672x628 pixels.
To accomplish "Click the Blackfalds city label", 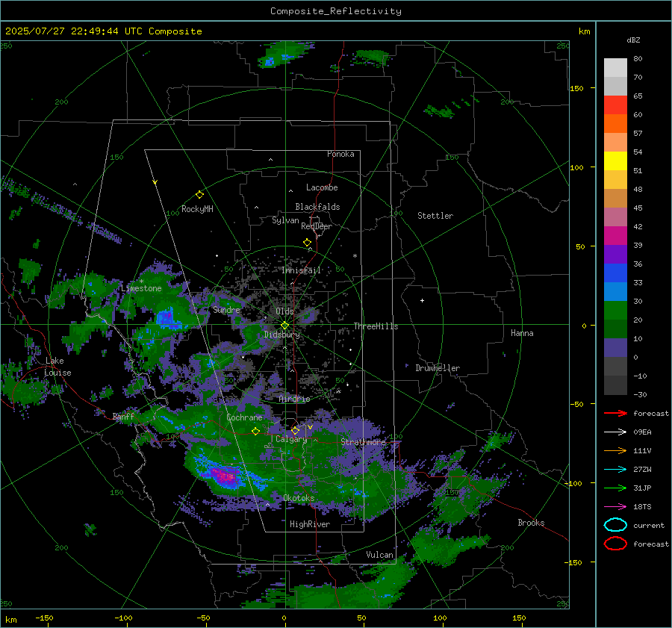I will click(x=317, y=207).
